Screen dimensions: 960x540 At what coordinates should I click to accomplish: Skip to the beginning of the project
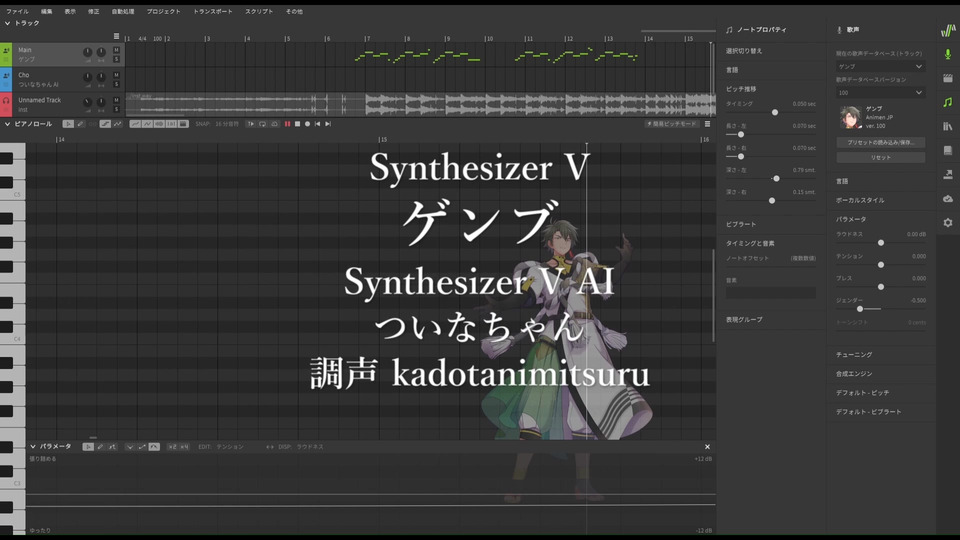click(317, 124)
